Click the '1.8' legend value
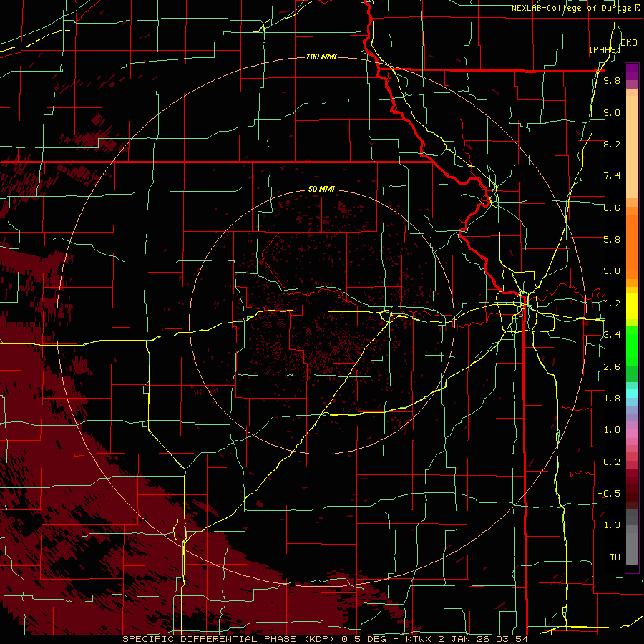The width and height of the screenshot is (644, 644). (612, 399)
